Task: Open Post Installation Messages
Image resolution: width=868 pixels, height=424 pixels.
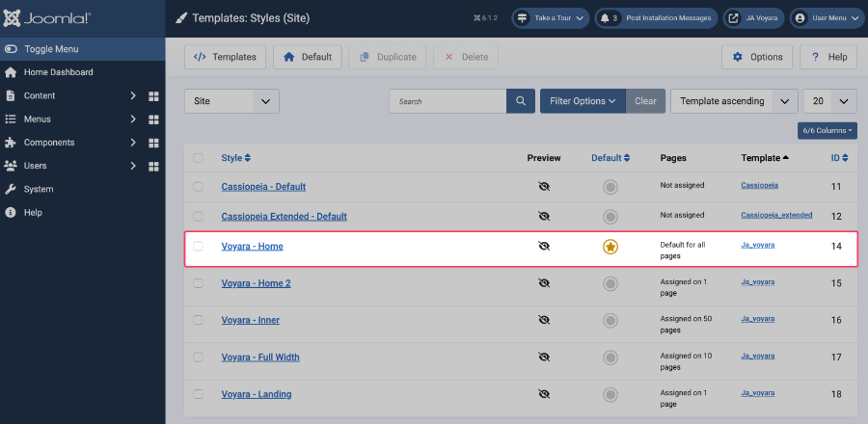Action: (x=656, y=18)
